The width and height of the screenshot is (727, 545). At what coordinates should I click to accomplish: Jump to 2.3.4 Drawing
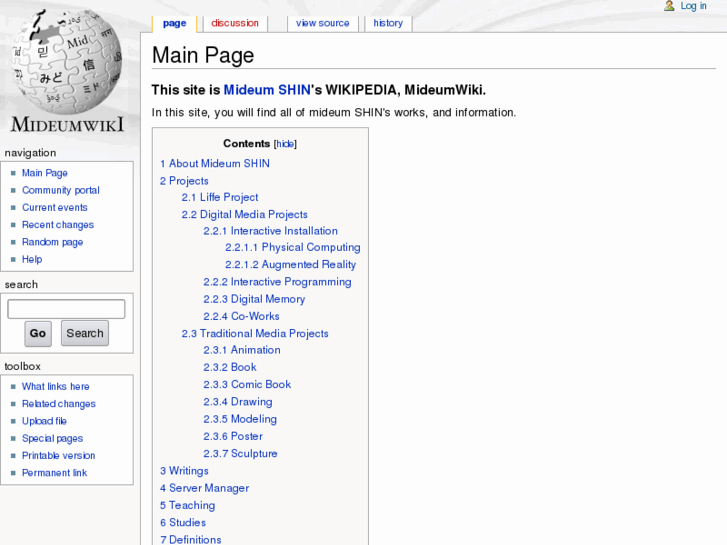pyautogui.click(x=238, y=402)
